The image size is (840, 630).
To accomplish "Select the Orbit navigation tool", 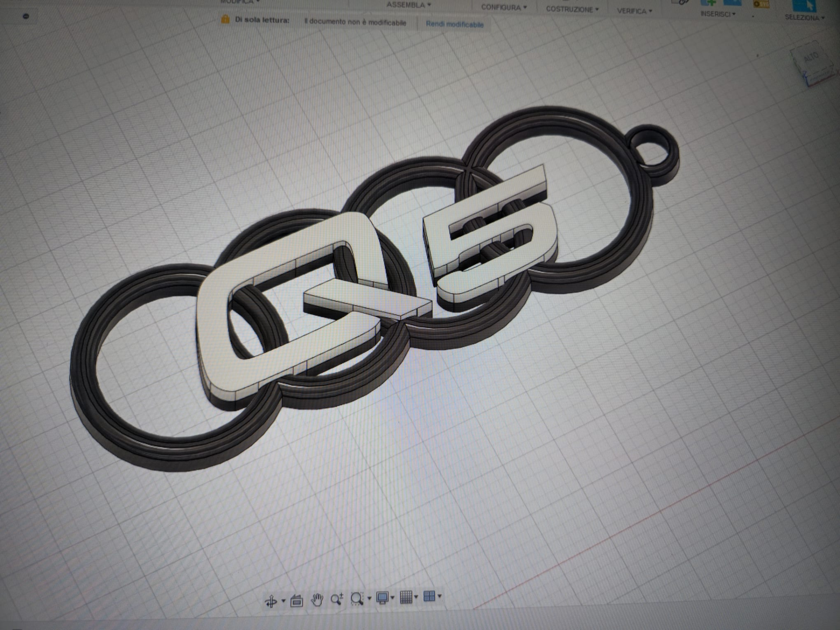I will pos(271,602).
